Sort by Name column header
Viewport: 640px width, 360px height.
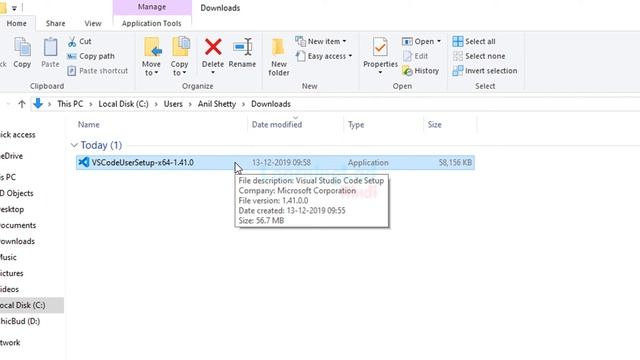click(x=89, y=124)
